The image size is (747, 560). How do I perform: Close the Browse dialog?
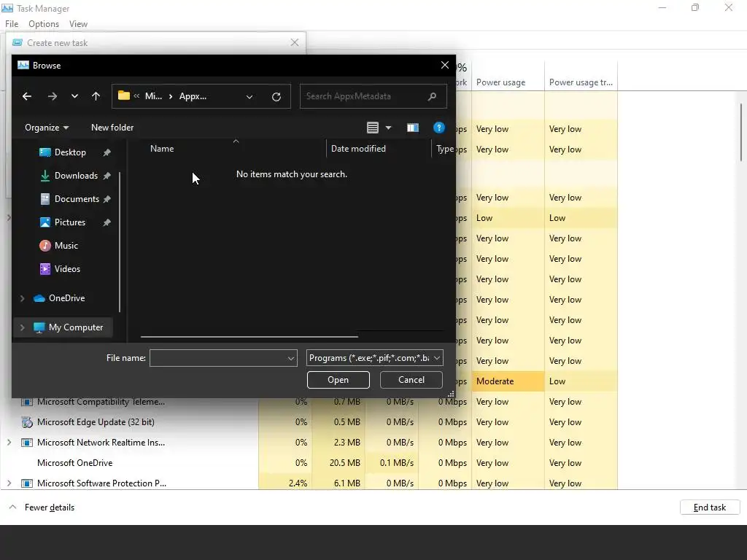point(444,65)
